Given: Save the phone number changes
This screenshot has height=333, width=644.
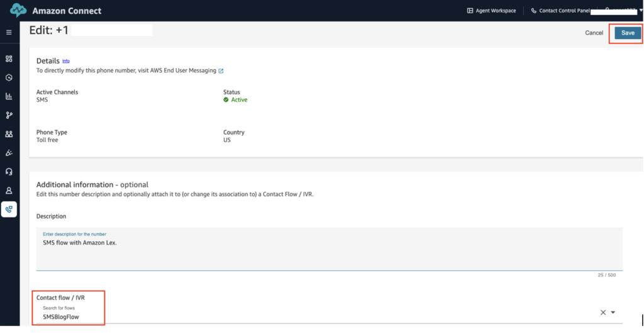Looking at the screenshot, I should click(x=628, y=33).
